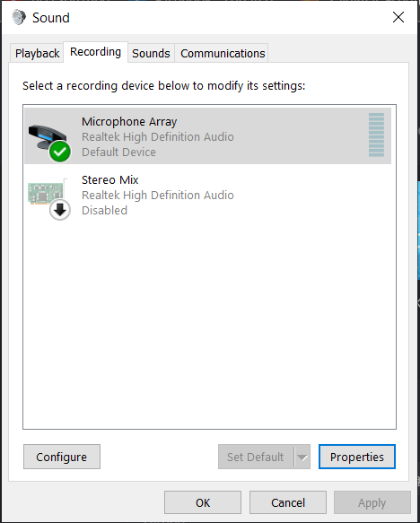The width and height of the screenshot is (420, 523).
Task: Expand the Set Default dropdown arrow
Action: coord(302,457)
